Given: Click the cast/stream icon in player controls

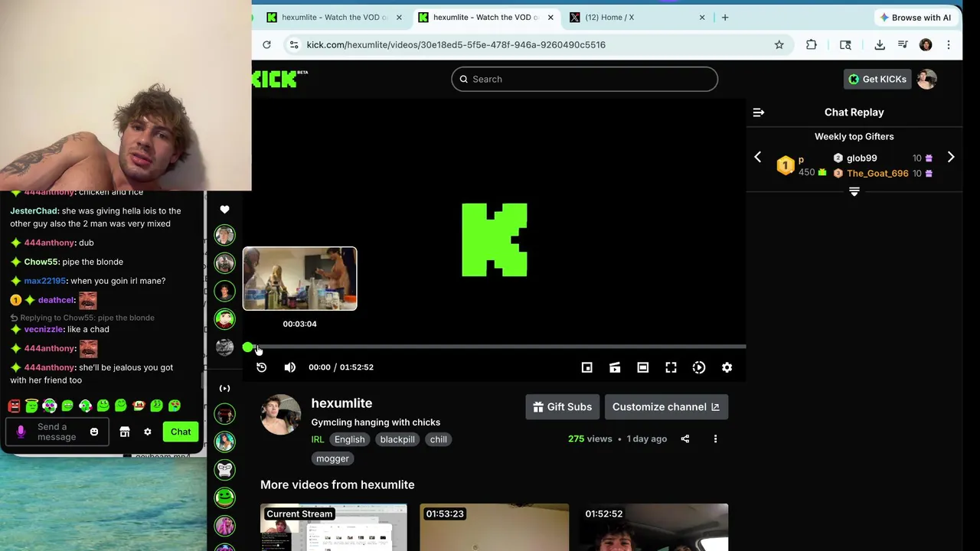Looking at the screenshot, I should coord(615,367).
